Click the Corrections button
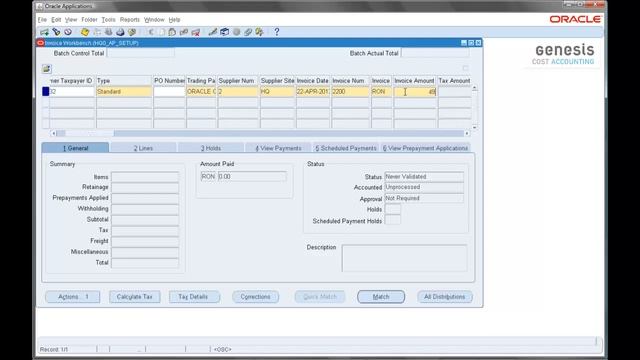The image size is (640, 360). pos(256,297)
